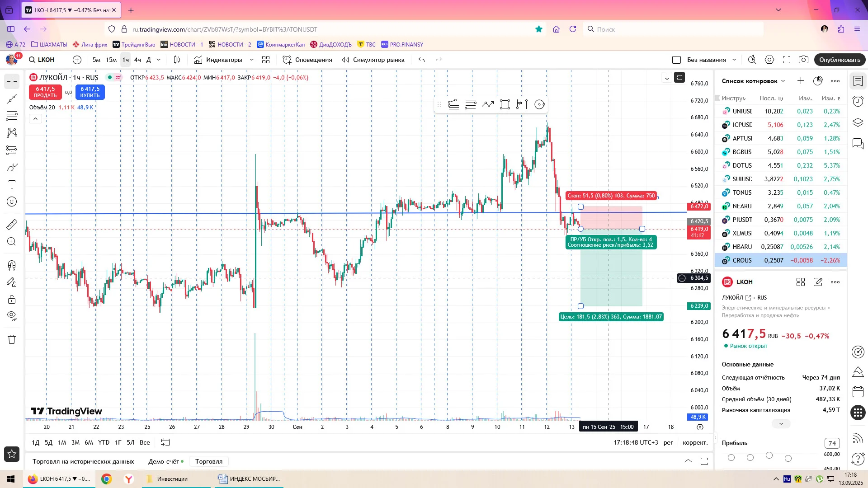Select the ruler measure tool
This screenshot has height=488, width=868.
(x=12, y=224)
